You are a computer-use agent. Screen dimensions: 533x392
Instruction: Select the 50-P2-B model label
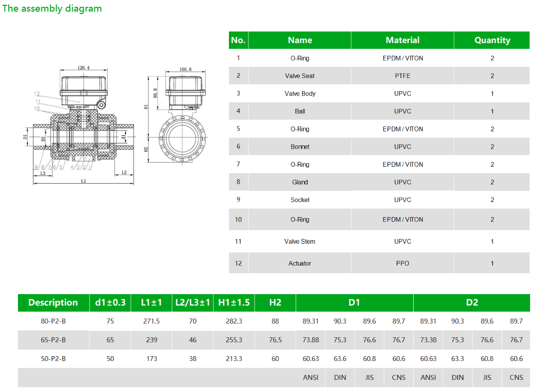53,359
